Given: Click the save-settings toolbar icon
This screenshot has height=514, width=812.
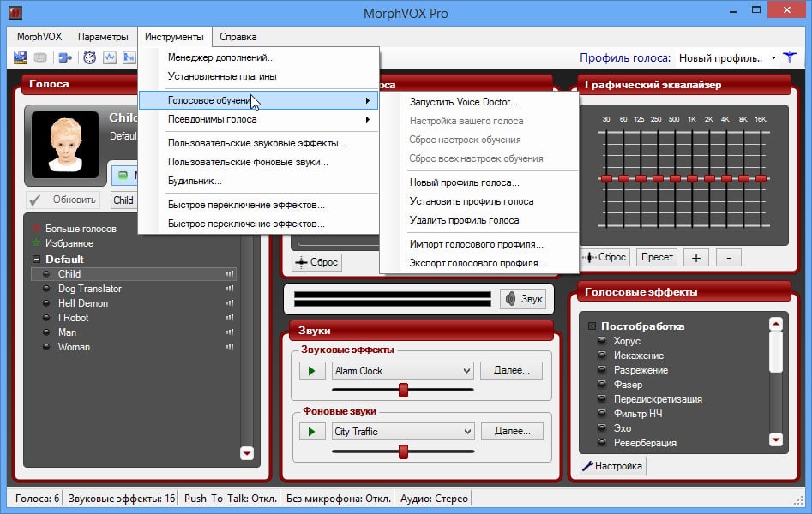Looking at the screenshot, I should (20, 57).
